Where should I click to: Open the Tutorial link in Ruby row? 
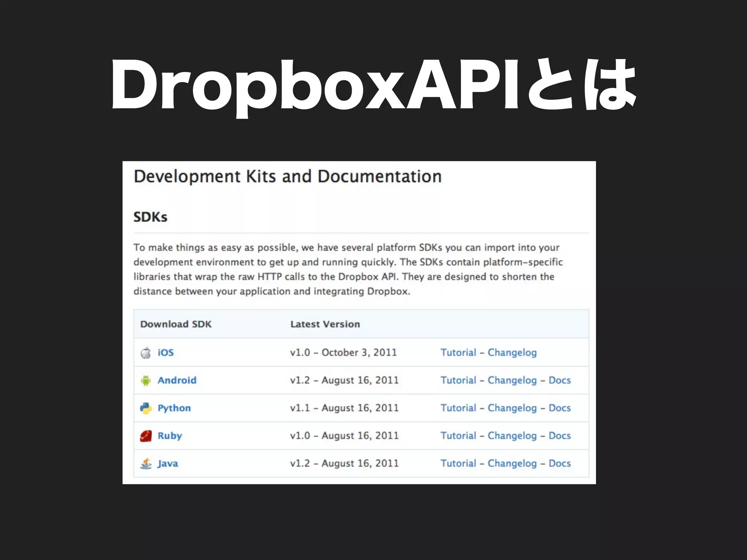[458, 436]
